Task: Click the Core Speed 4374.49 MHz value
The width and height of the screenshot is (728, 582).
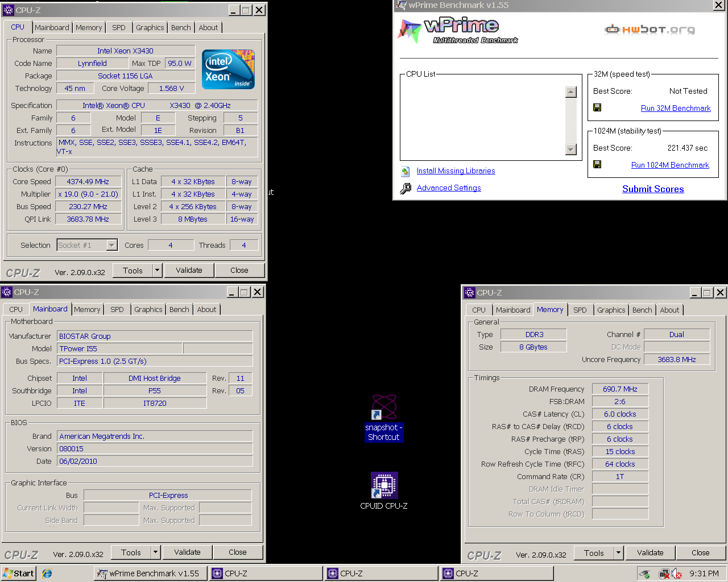Action: (88, 182)
